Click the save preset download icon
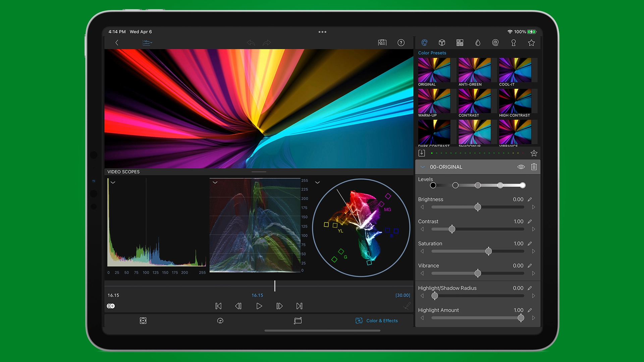Viewport: 644px width, 362px height. pyautogui.click(x=422, y=153)
